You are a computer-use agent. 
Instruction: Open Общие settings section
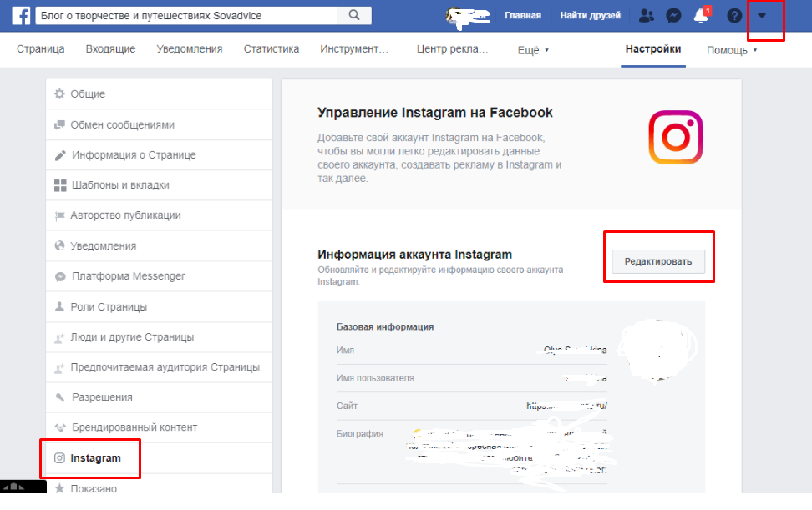point(159,93)
